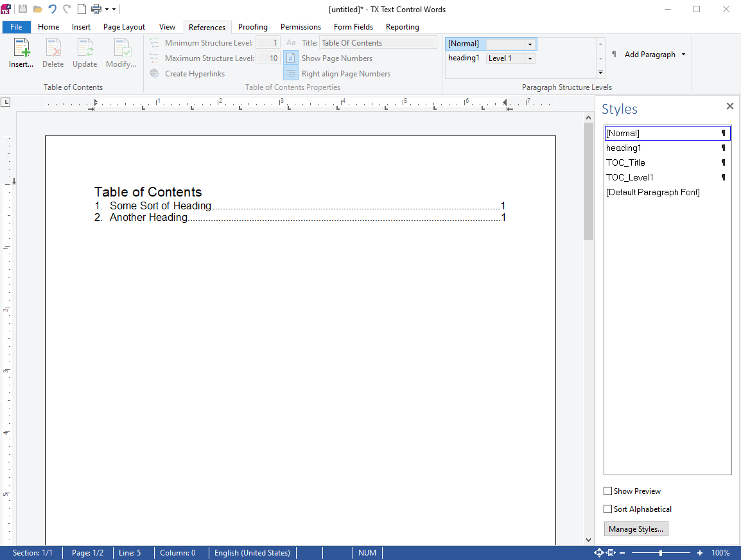The width and height of the screenshot is (741, 560).
Task: Click the Delete table of contents icon
Action: click(53, 48)
